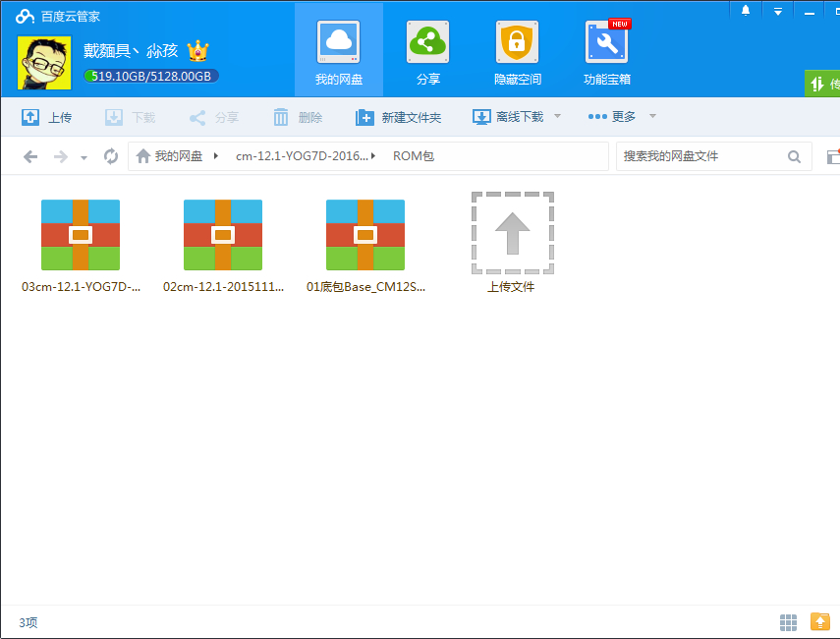Open navigation history dropdown arrow
This screenshot has width=840, height=639.
84,158
